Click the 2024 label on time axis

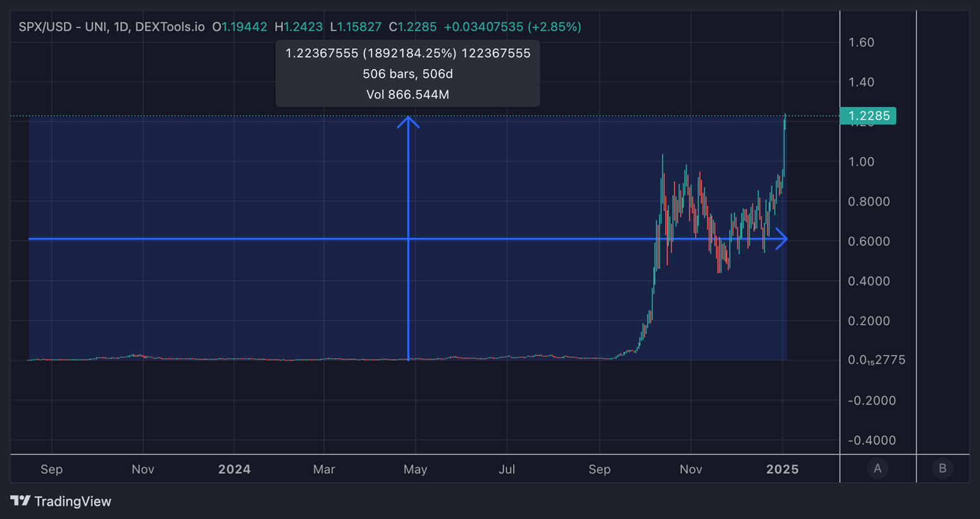234,469
